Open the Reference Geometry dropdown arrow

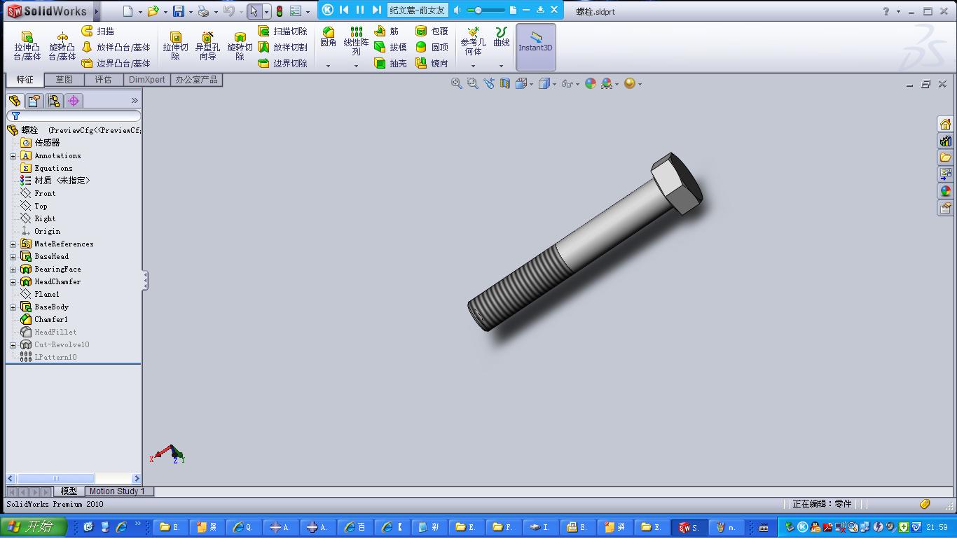click(473, 66)
